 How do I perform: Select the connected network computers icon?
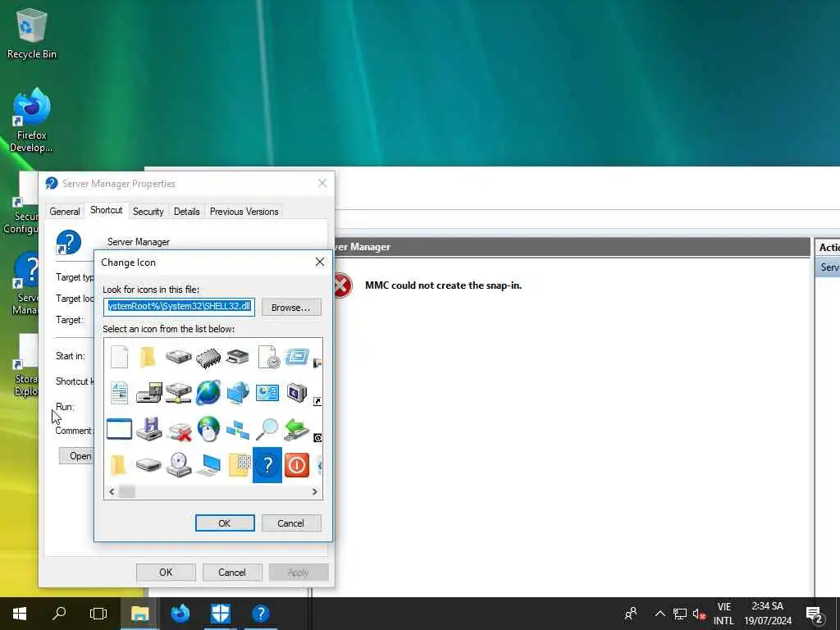[237, 430]
